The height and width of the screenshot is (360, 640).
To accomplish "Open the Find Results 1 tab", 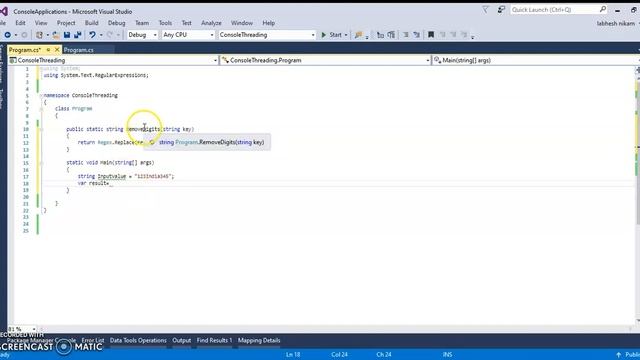I will [x=214, y=340].
